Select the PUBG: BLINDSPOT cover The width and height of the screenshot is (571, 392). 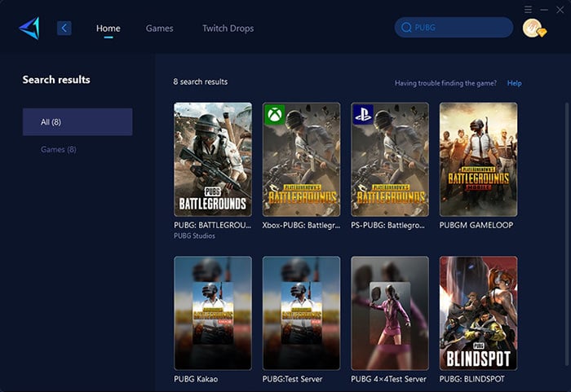478,314
